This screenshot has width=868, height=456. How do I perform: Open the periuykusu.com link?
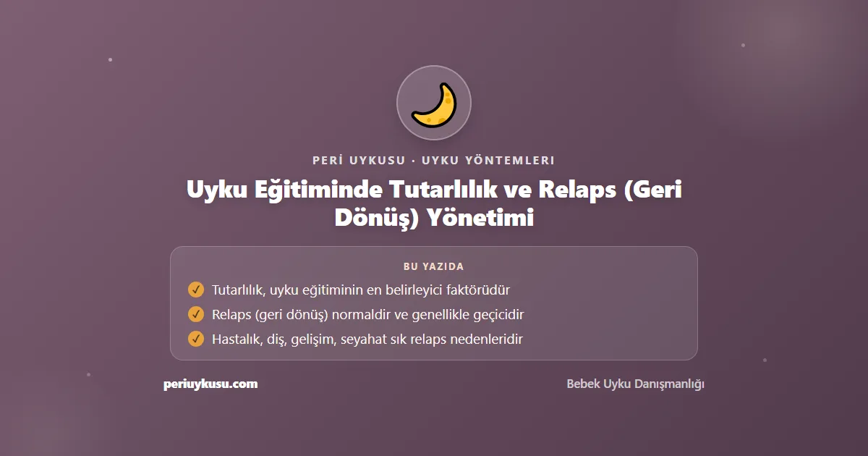pyautogui.click(x=210, y=384)
